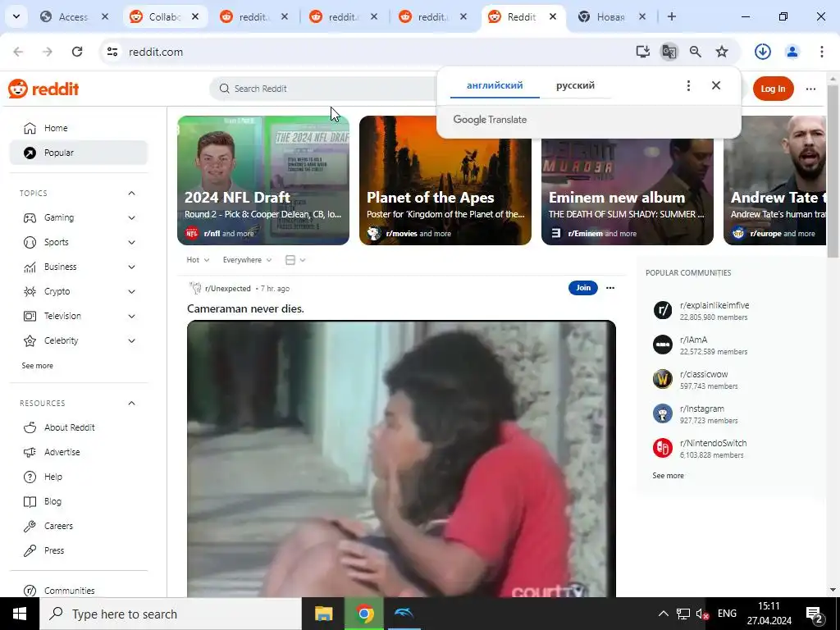840x630 pixels.
Task: Click the Log In button
Action: click(x=773, y=89)
